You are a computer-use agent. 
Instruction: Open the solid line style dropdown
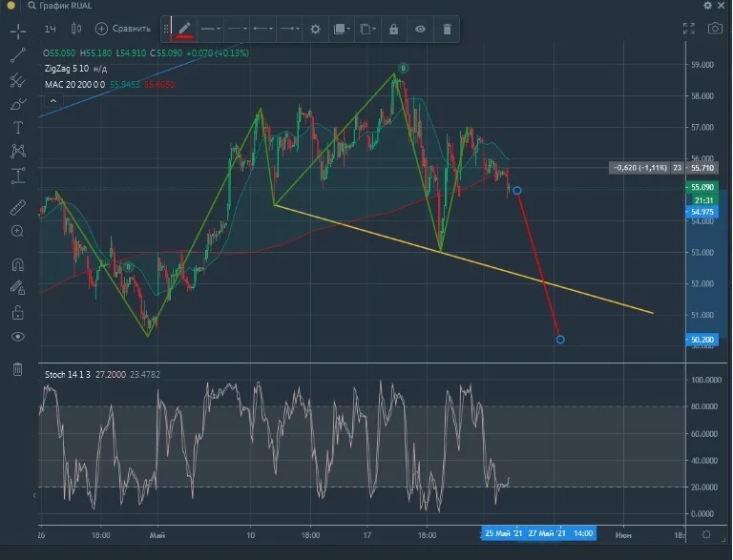point(210,29)
